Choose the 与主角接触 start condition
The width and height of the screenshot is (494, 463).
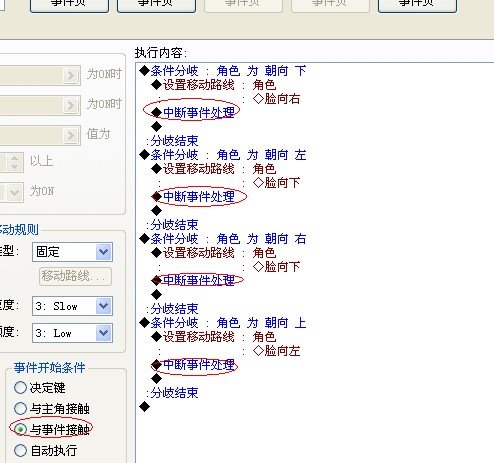(52, 409)
